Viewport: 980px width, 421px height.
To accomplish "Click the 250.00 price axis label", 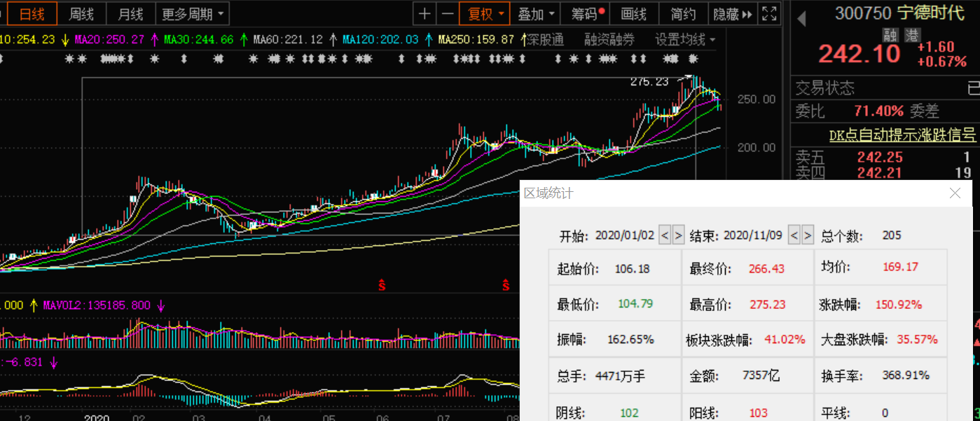I will (x=757, y=99).
